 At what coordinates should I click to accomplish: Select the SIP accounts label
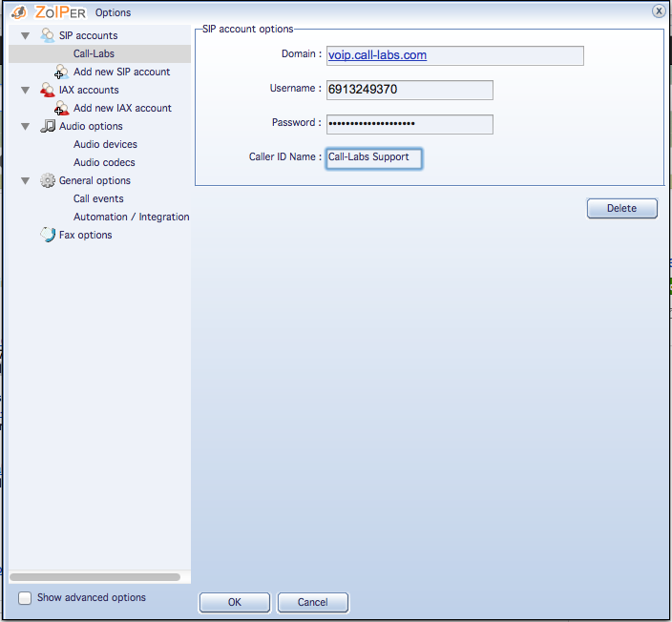[88, 35]
